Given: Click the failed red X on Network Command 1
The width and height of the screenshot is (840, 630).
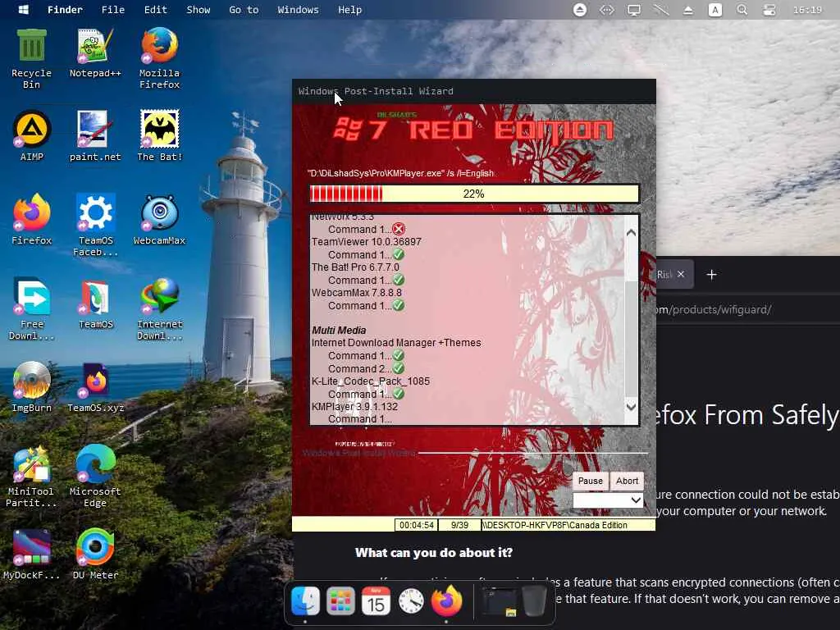Looking at the screenshot, I should [398, 229].
